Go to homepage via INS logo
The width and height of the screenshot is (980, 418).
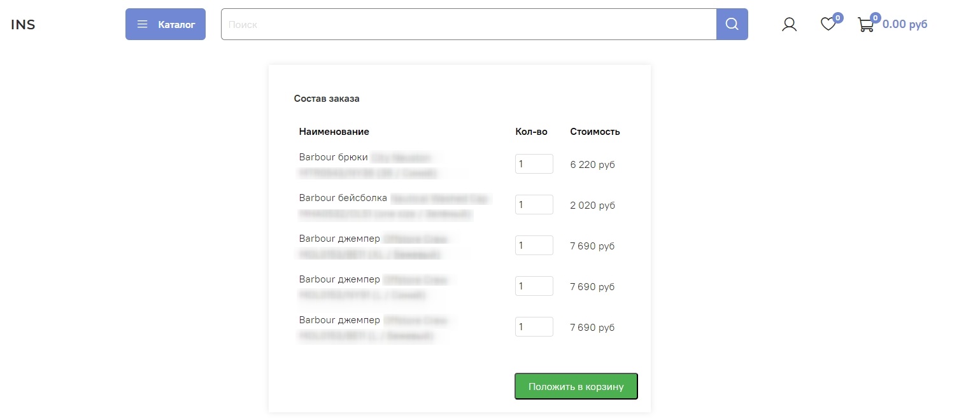[x=23, y=25]
